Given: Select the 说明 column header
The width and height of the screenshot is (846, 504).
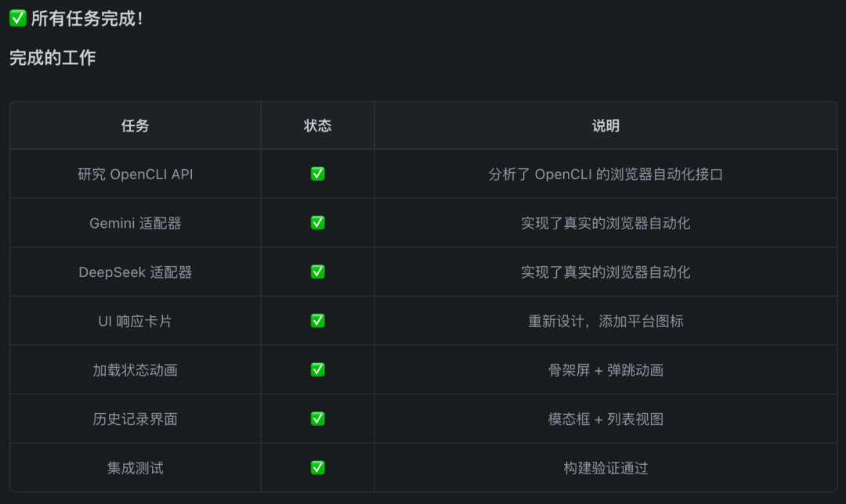Looking at the screenshot, I should [606, 125].
